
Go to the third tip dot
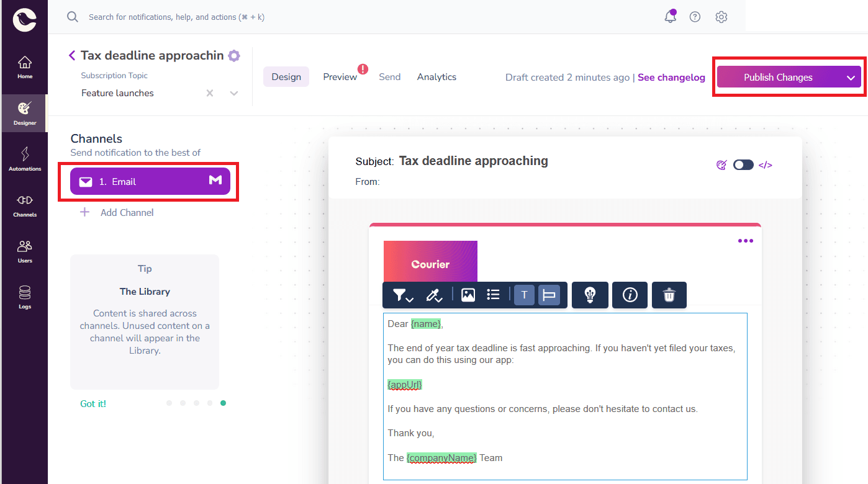(x=196, y=403)
